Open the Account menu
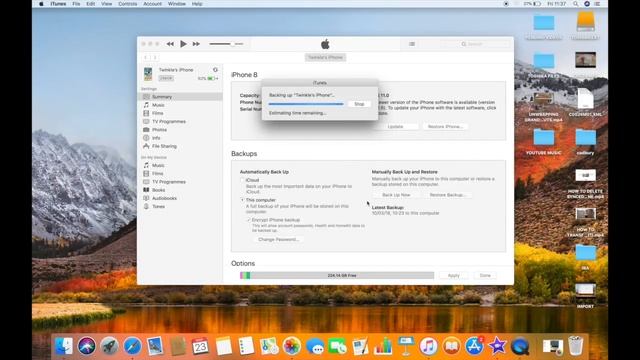Image resolution: width=640 pixels, height=360 pixels. pos(152,4)
